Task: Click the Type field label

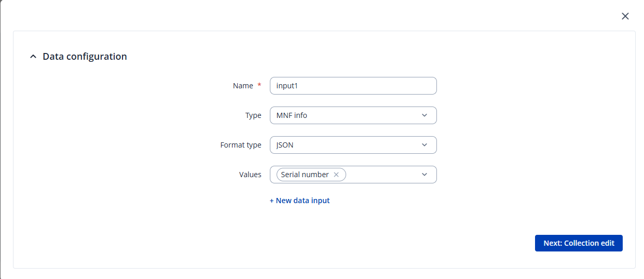Action: (x=253, y=115)
